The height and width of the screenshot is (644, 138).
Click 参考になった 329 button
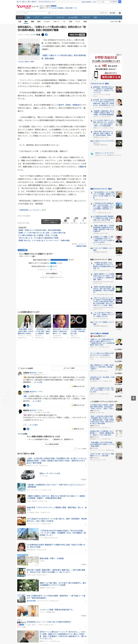(78, 405)
